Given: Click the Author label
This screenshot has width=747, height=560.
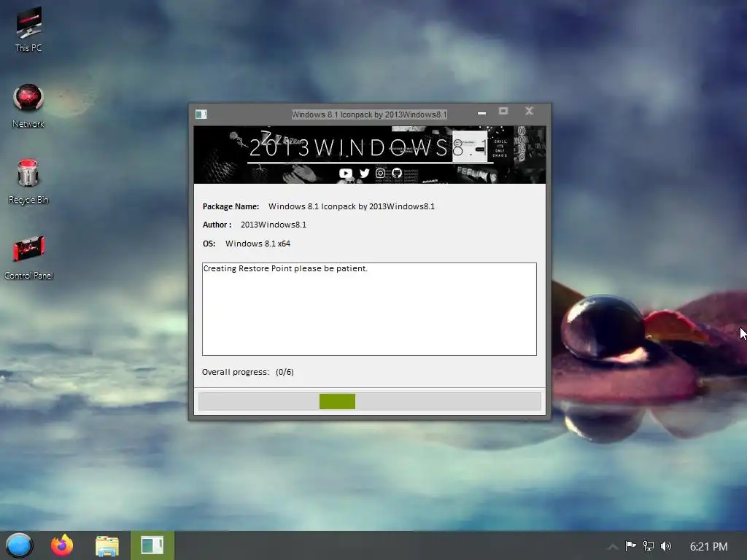Looking at the screenshot, I should [x=217, y=225].
